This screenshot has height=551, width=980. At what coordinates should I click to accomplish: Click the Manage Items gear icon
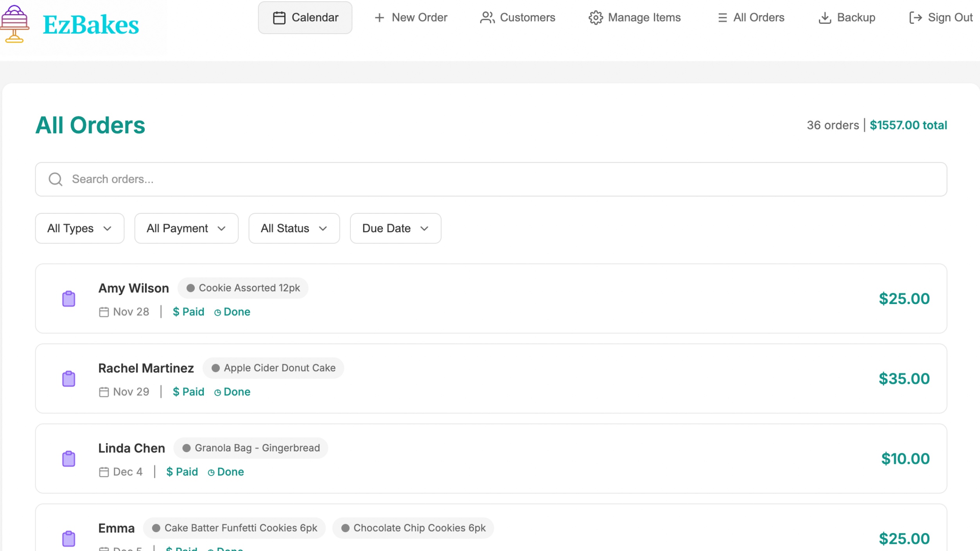pyautogui.click(x=595, y=17)
